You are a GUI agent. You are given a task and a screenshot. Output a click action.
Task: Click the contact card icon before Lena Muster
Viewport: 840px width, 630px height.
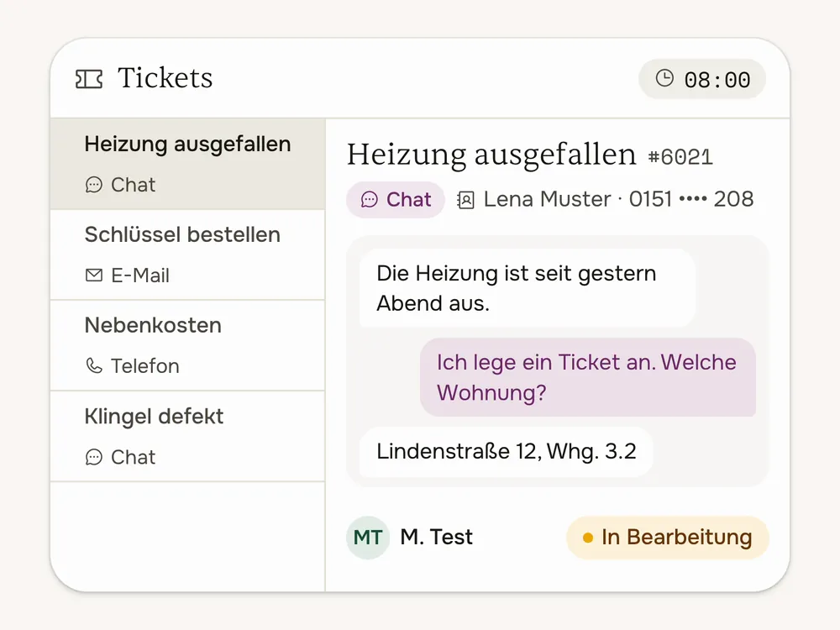point(465,200)
